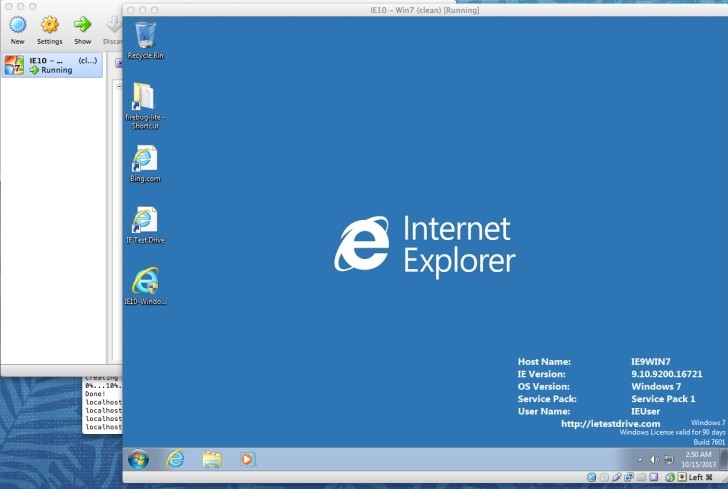Open Settings gear in VirtualBox Manager toolbar
Viewport: 728px width, 489px height.
50,25
